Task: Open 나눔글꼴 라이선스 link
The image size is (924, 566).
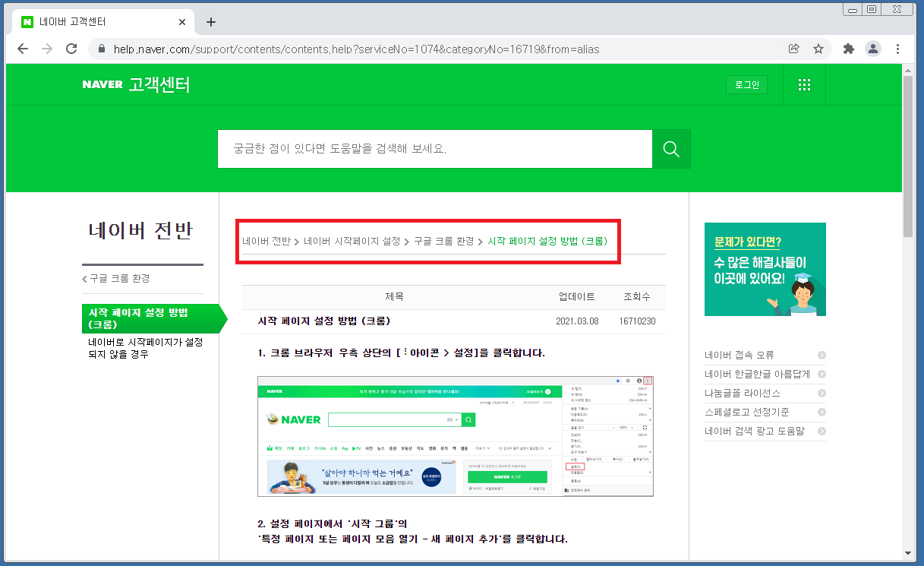Action: pyautogui.click(x=743, y=393)
